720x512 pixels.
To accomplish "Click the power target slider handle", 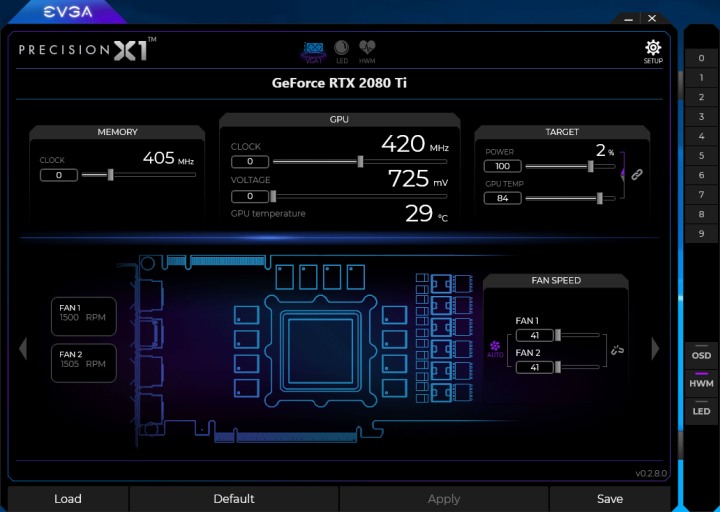I will pyautogui.click(x=591, y=166).
